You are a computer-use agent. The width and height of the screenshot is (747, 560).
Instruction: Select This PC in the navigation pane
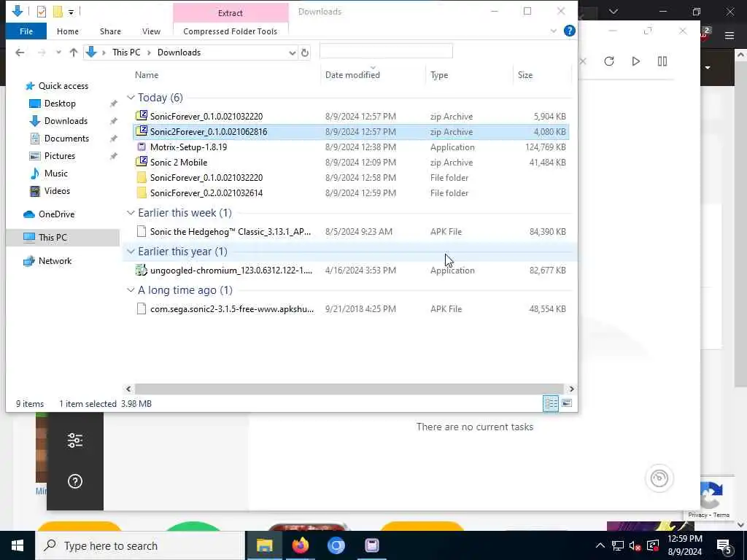tap(53, 237)
